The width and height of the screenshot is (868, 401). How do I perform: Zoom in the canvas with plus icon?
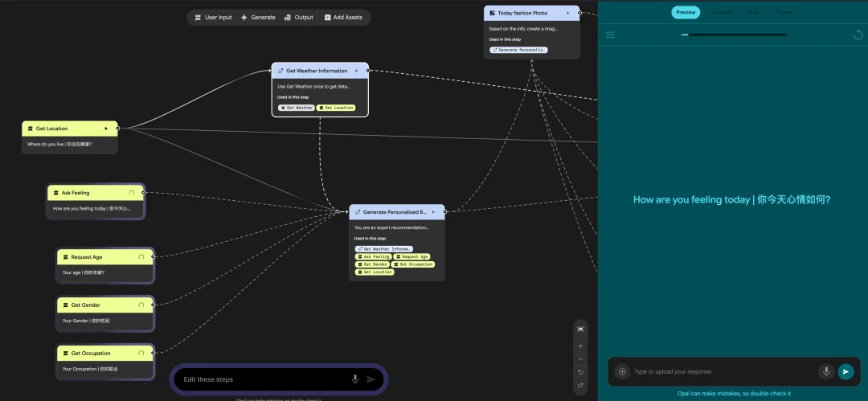(581, 346)
